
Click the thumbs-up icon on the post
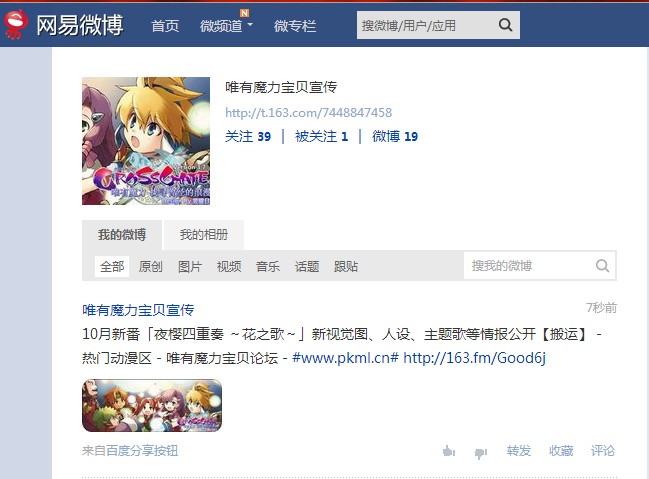(449, 451)
